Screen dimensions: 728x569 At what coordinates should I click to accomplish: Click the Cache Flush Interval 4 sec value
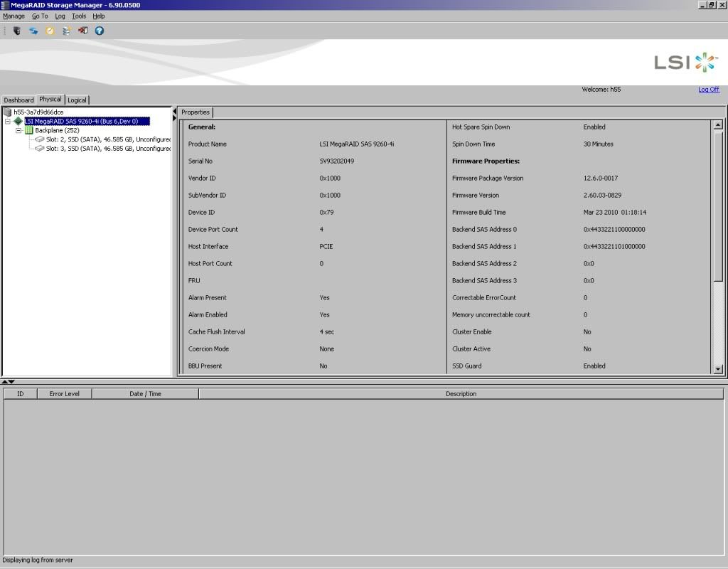pyautogui.click(x=326, y=332)
